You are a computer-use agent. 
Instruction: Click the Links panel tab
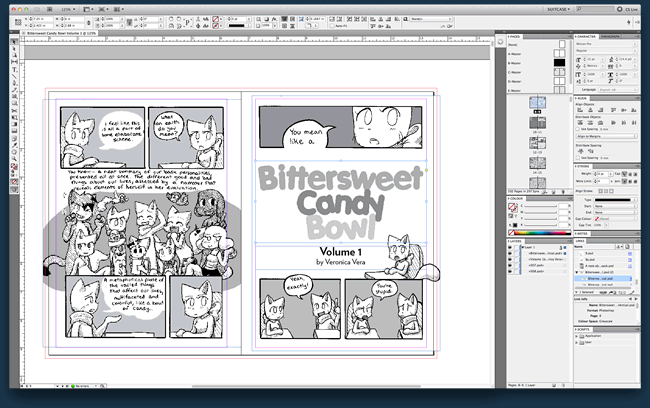[580, 240]
